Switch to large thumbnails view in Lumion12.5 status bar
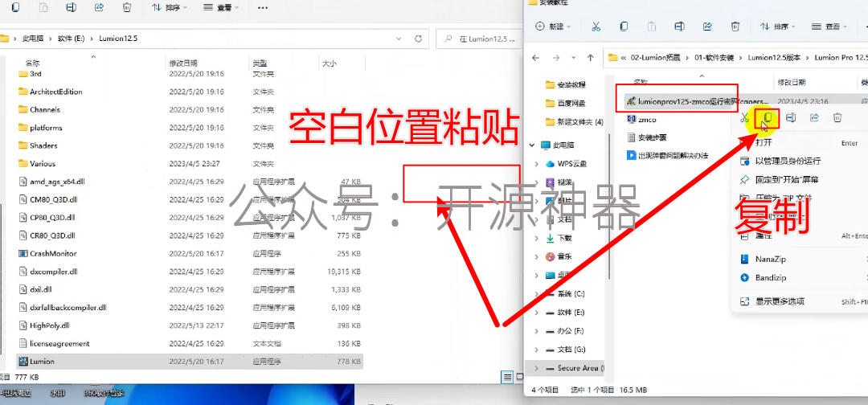 pos(520,377)
